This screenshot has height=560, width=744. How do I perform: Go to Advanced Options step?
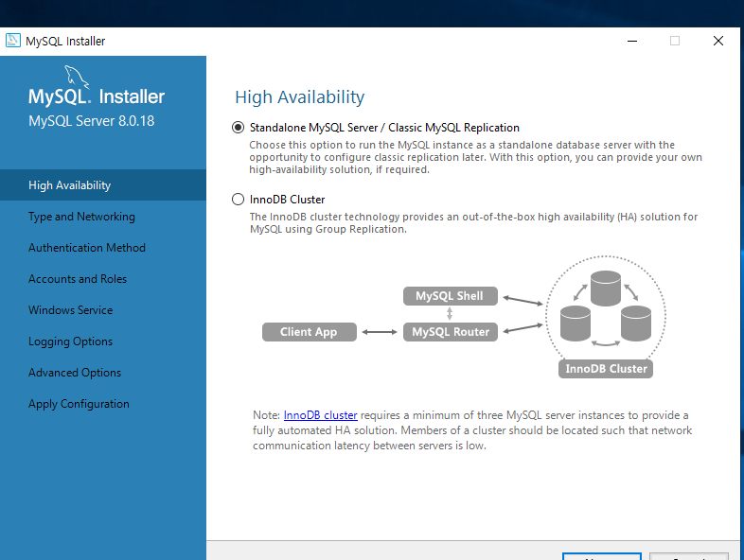tap(103, 373)
